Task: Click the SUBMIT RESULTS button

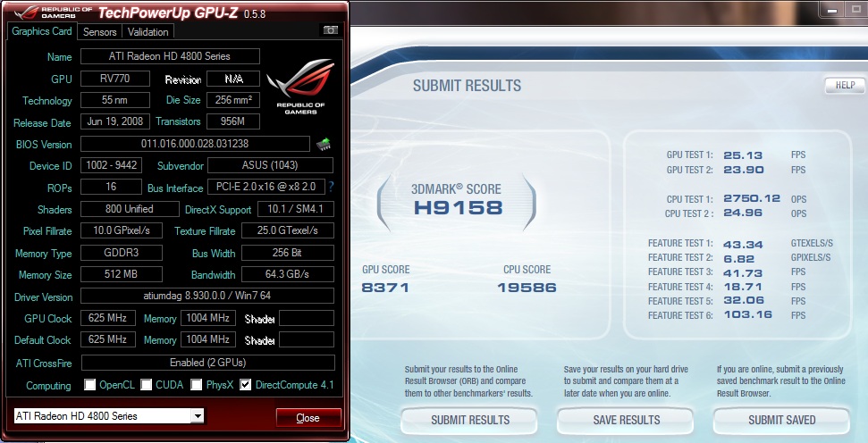Action: (x=470, y=420)
